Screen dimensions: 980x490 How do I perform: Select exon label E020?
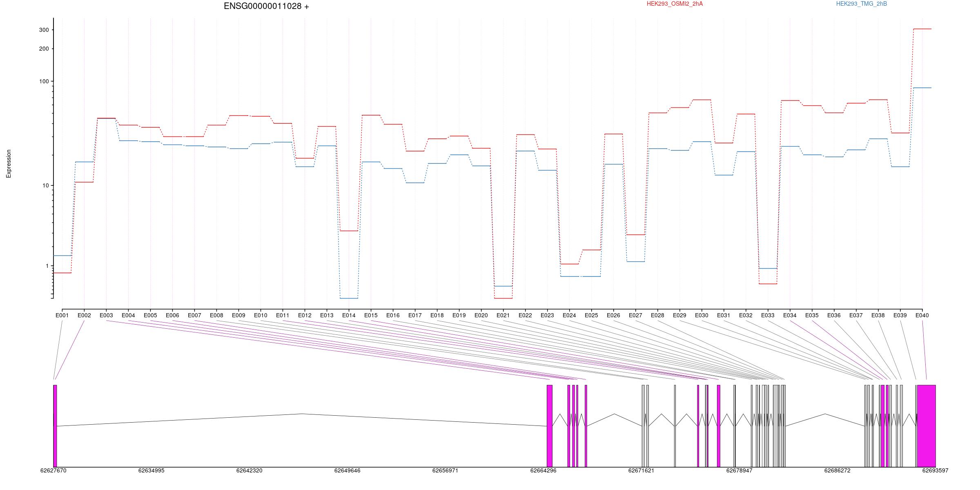[481, 315]
